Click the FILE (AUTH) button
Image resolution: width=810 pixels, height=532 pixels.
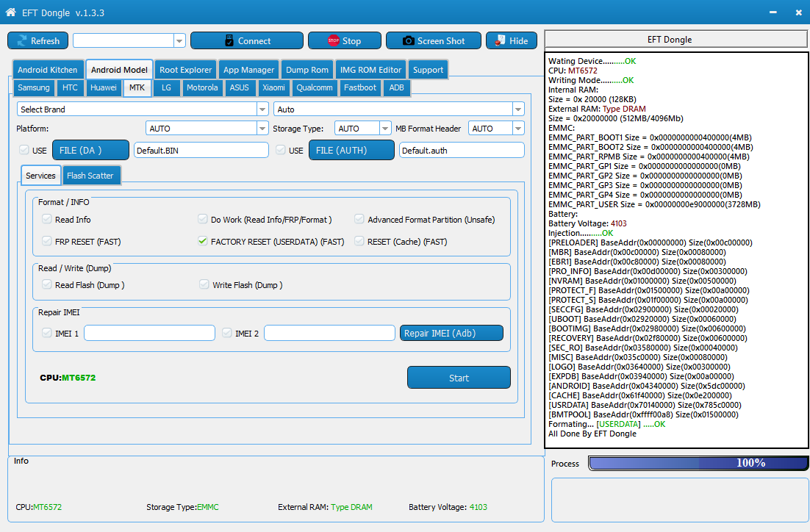(x=351, y=151)
